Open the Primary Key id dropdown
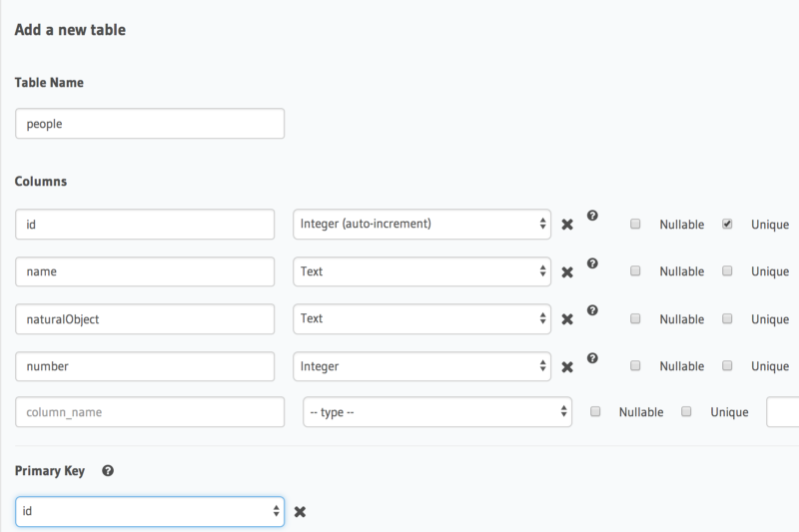799x532 pixels. [150, 512]
